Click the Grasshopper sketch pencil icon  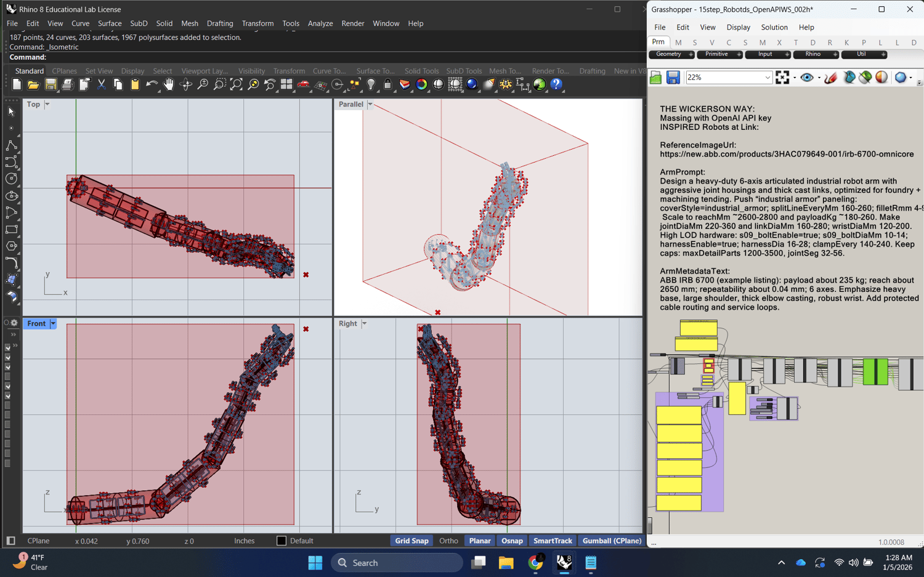point(830,78)
